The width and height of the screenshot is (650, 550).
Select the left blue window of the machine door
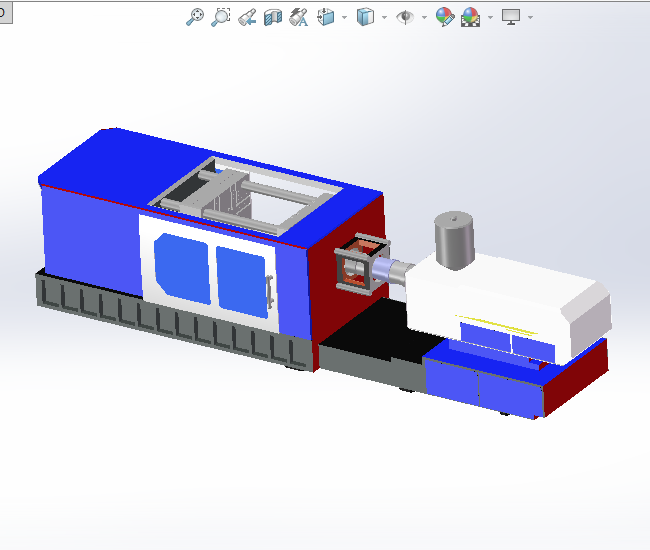pos(182,268)
